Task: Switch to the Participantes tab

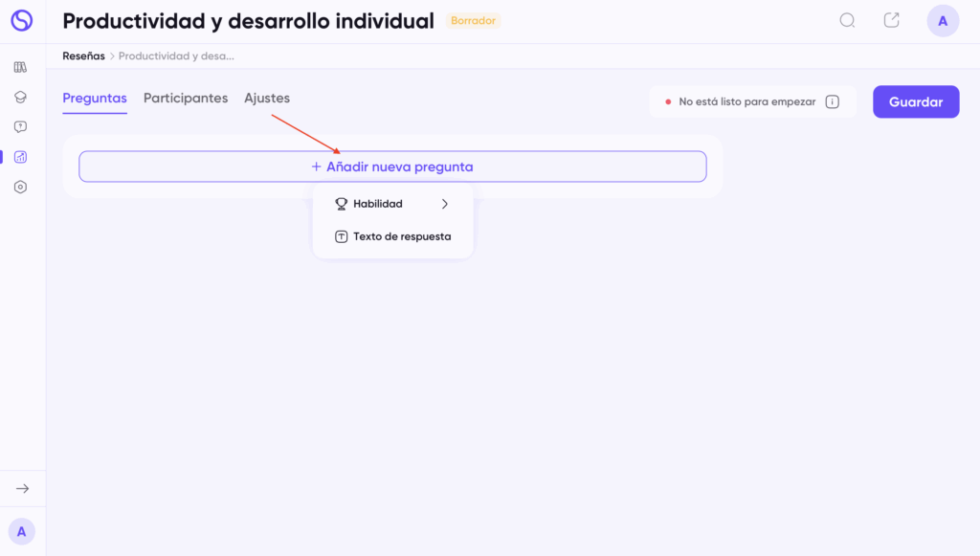Action: click(186, 99)
